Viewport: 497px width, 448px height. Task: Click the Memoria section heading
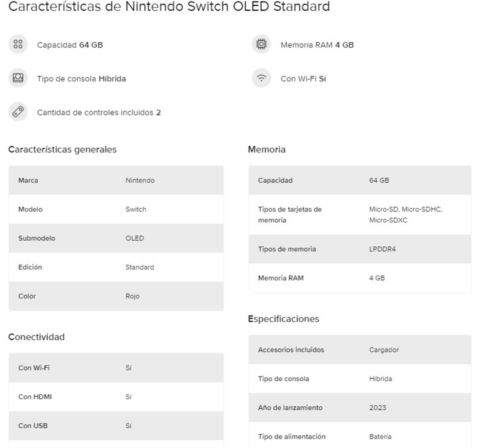267,149
